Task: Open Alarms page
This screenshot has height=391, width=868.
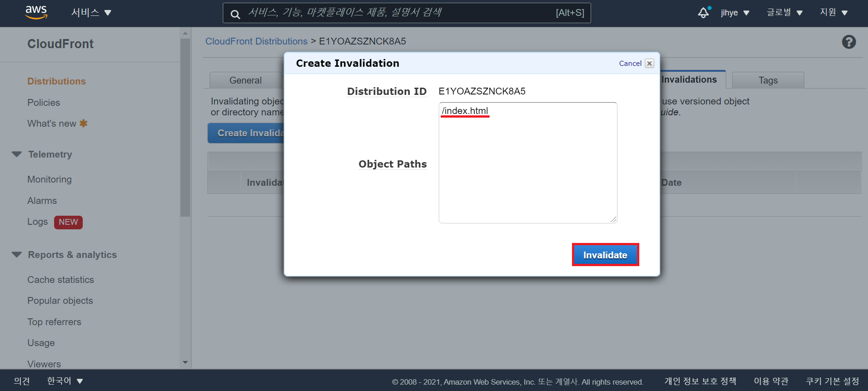Action: pyautogui.click(x=42, y=201)
